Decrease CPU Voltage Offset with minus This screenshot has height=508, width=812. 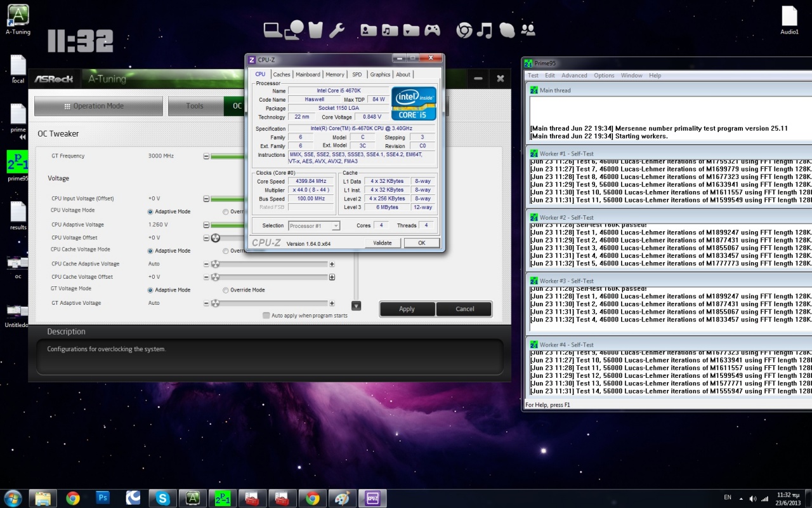click(206, 238)
